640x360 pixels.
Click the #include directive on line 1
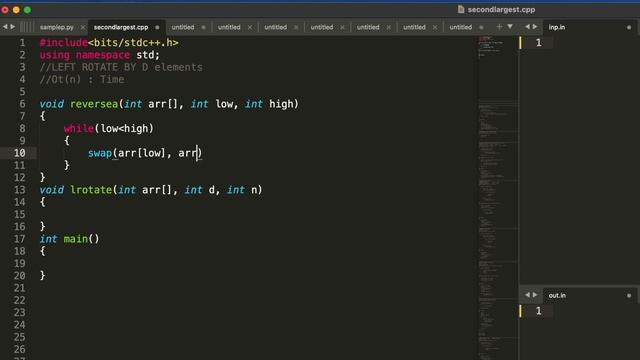point(64,42)
